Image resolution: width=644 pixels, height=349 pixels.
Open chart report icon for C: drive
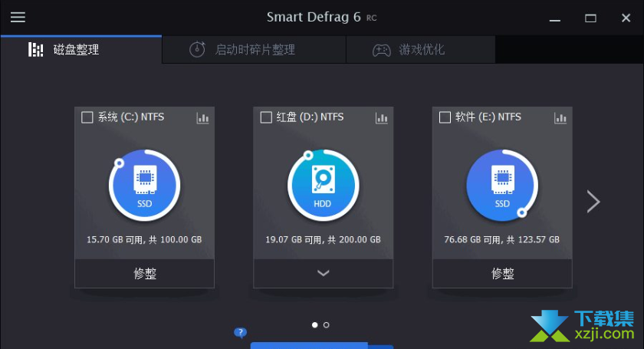pyautogui.click(x=202, y=118)
